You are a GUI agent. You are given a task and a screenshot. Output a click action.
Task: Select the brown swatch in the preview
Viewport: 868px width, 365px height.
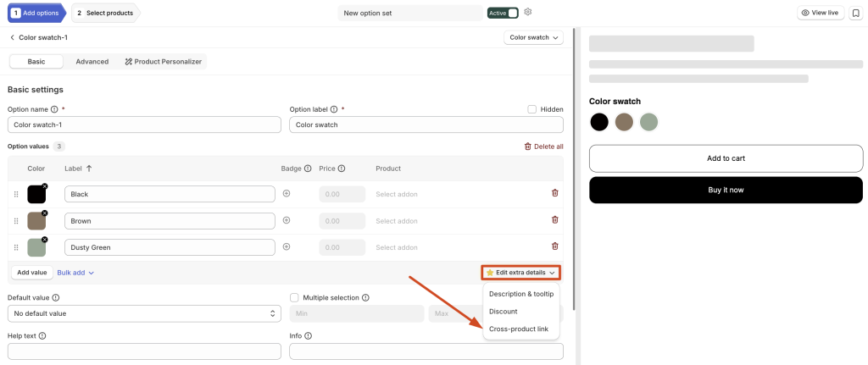pyautogui.click(x=624, y=122)
